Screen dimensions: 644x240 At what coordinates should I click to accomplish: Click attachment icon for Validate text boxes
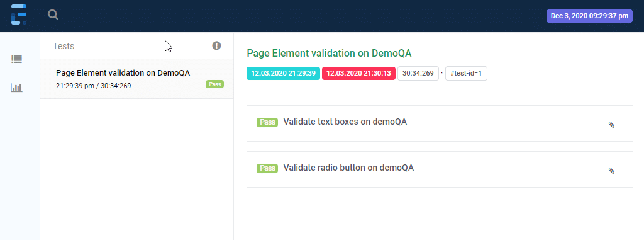click(x=611, y=125)
